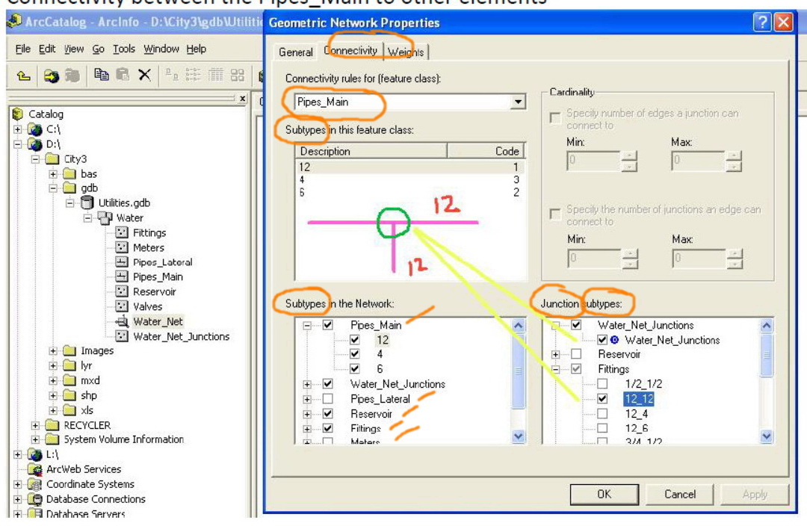This screenshot has height=532, width=807.
Task: Toggle subtype 12 checkbox under Pipes_Main
Action: pyautogui.click(x=355, y=339)
